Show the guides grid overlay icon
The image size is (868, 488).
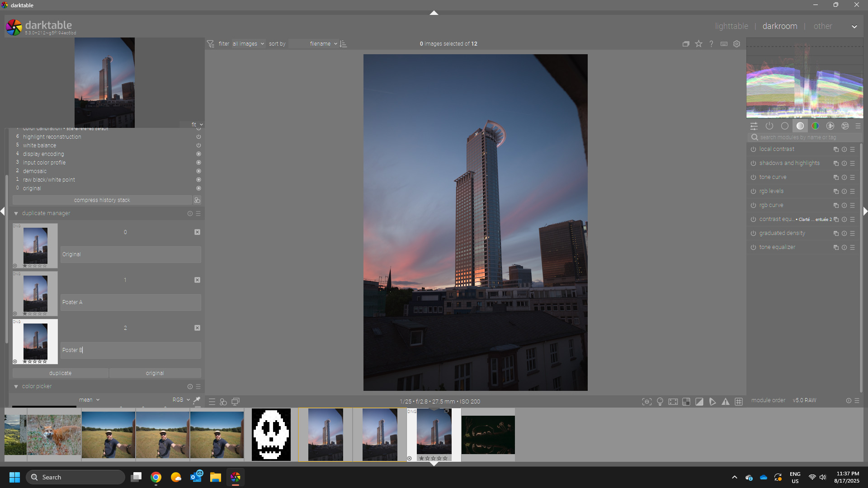[x=739, y=402]
